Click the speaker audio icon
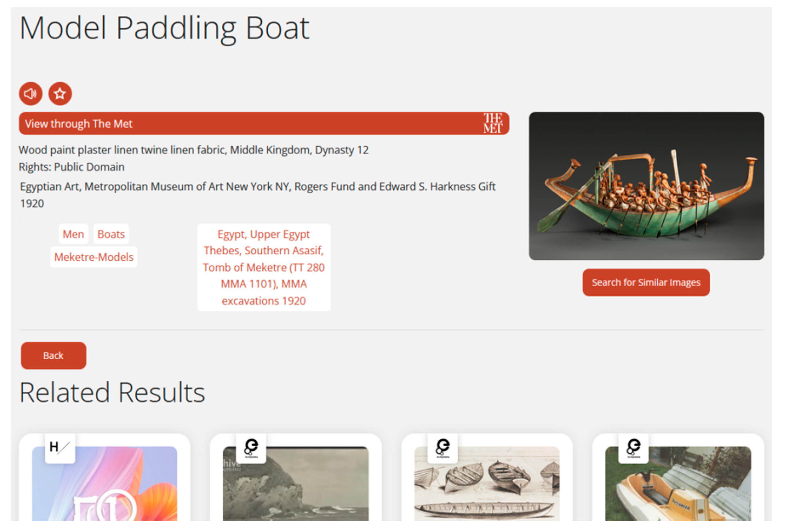This screenshot has width=785, height=532. coord(30,94)
